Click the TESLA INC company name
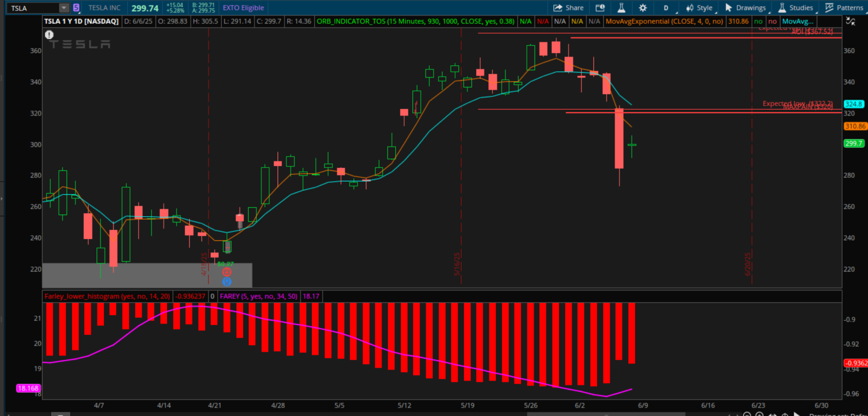 click(104, 8)
